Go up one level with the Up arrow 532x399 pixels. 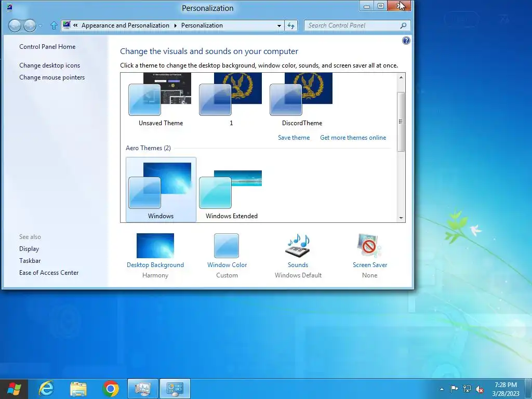tap(54, 25)
